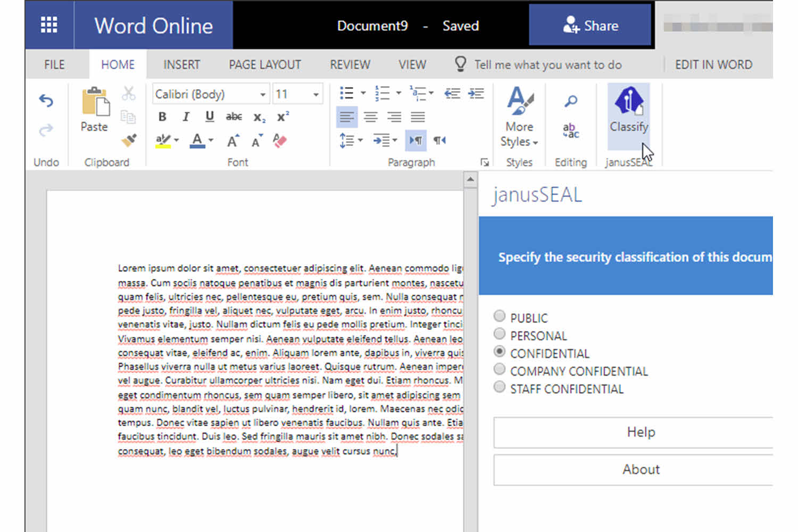
Task: Click the Help button in janusSEAL panel
Action: pos(641,432)
